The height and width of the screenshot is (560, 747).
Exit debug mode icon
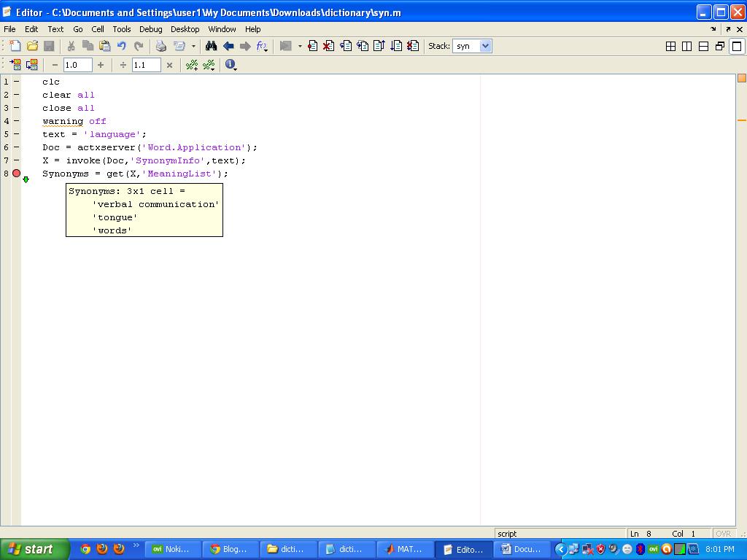tap(413, 46)
